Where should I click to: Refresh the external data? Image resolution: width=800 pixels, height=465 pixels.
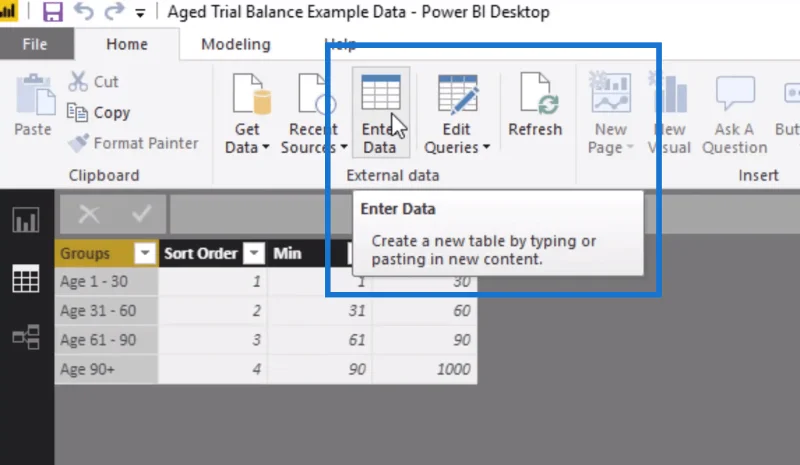[535, 105]
